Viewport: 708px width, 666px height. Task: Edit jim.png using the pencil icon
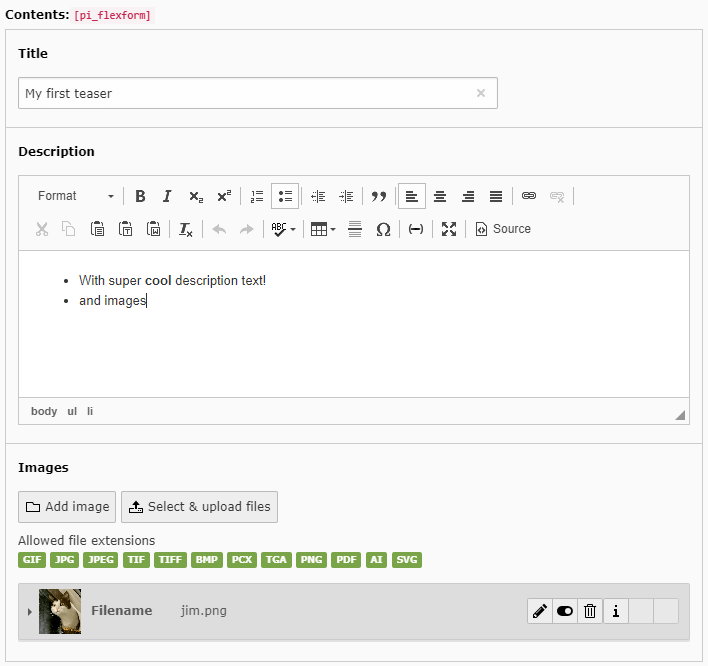[540, 611]
